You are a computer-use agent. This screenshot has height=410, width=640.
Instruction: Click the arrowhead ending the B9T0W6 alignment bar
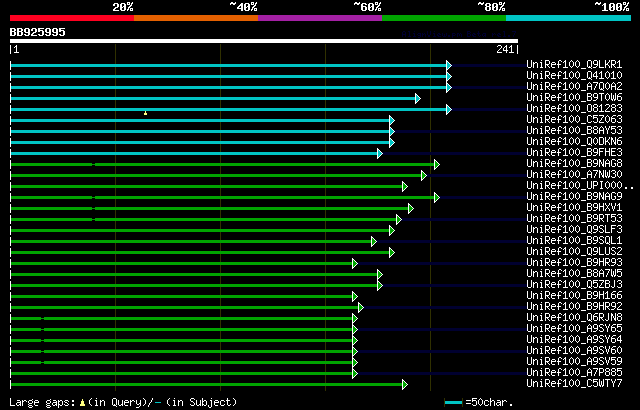(x=418, y=98)
